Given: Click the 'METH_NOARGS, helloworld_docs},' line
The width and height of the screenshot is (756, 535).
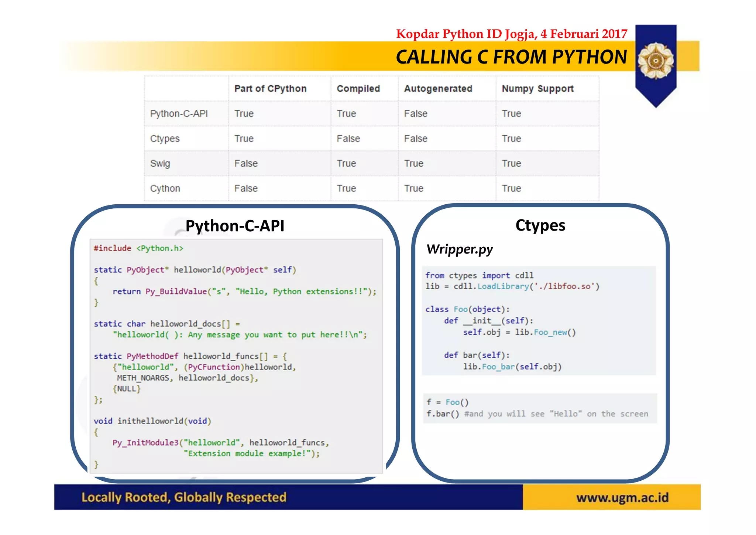Looking at the screenshot, I should tap(188, 378).
